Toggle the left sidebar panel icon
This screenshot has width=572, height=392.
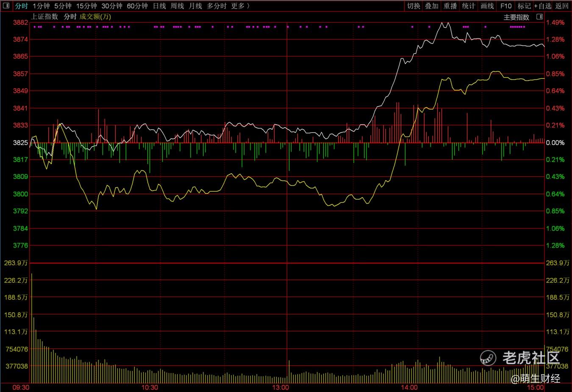pyautogui.click(x=6, y=6)
